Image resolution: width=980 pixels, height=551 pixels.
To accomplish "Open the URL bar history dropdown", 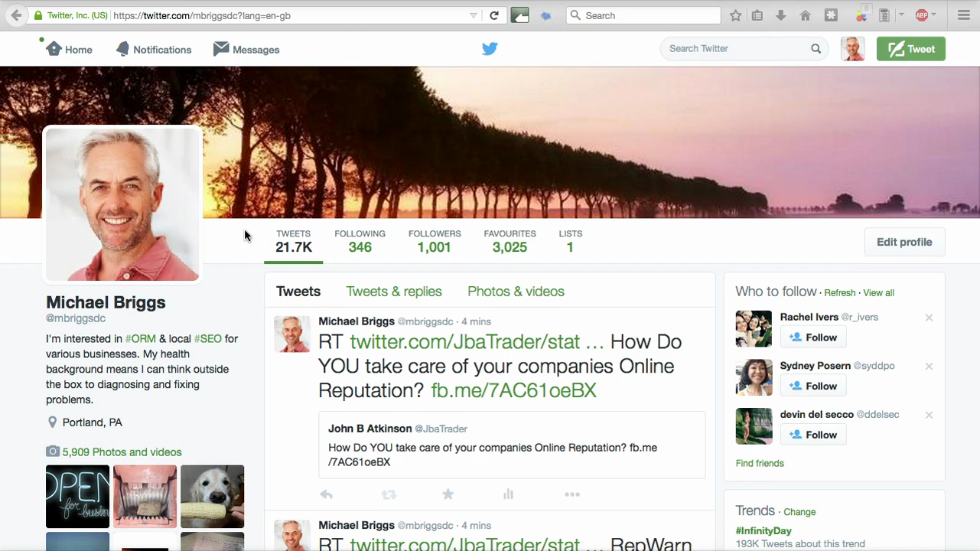I will 474,15.
